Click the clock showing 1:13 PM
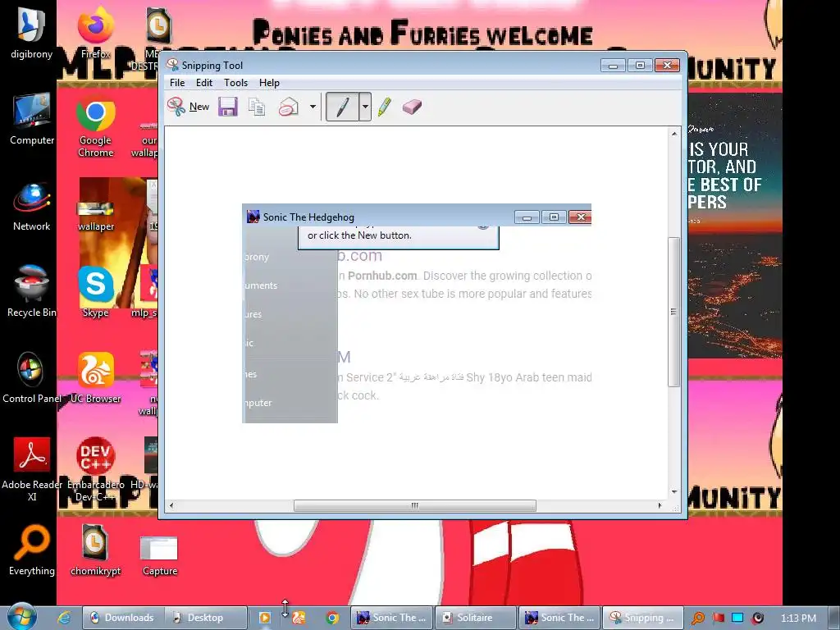 pyautogui.click(x=798, y=618)
